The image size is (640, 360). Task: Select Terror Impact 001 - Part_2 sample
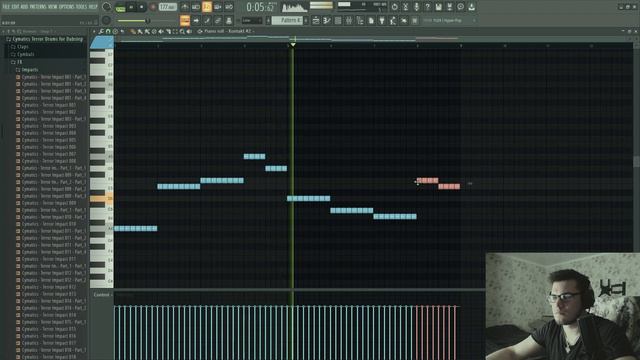pyautogui.click(x=51, y=84)
